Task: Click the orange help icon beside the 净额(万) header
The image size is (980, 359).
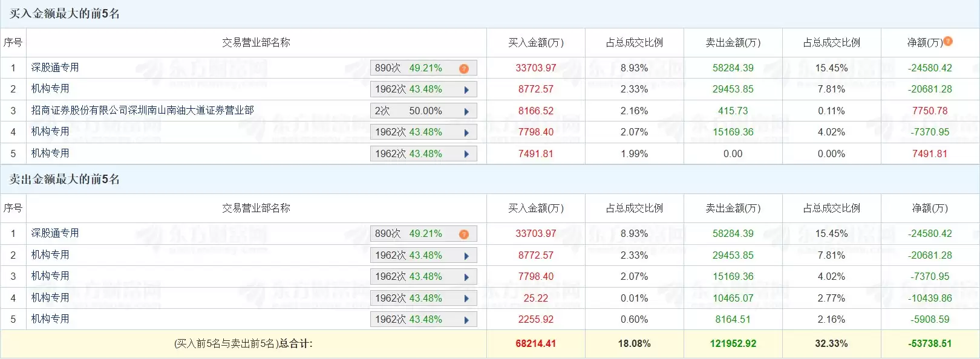Action: 948,41
